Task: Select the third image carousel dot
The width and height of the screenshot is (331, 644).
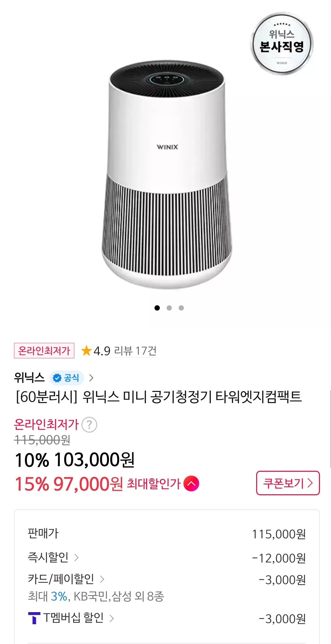Action: pyautogui.click(x=181, y=308)
